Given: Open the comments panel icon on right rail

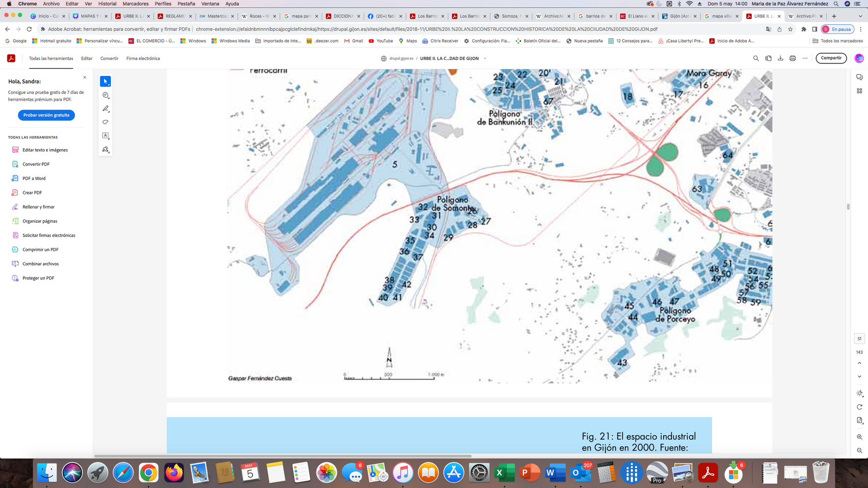Looking at the screenshot, I should click(859, 77).
